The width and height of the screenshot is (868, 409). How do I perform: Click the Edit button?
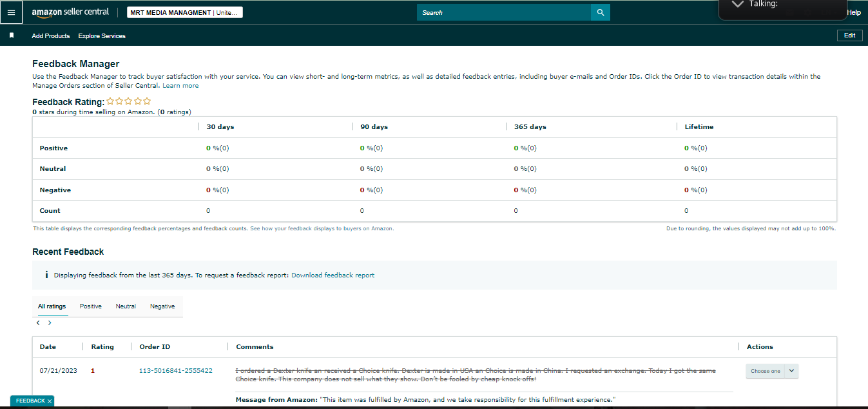pyautogui.click(x=849, y=35)
